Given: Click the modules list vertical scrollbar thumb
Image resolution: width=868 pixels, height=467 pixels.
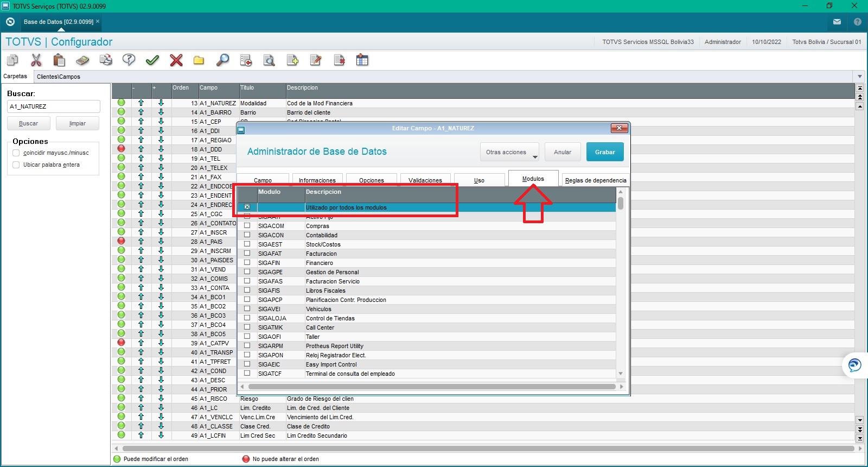Looking at the screenshot, I should pyautogui.click(x=621, y=203).
